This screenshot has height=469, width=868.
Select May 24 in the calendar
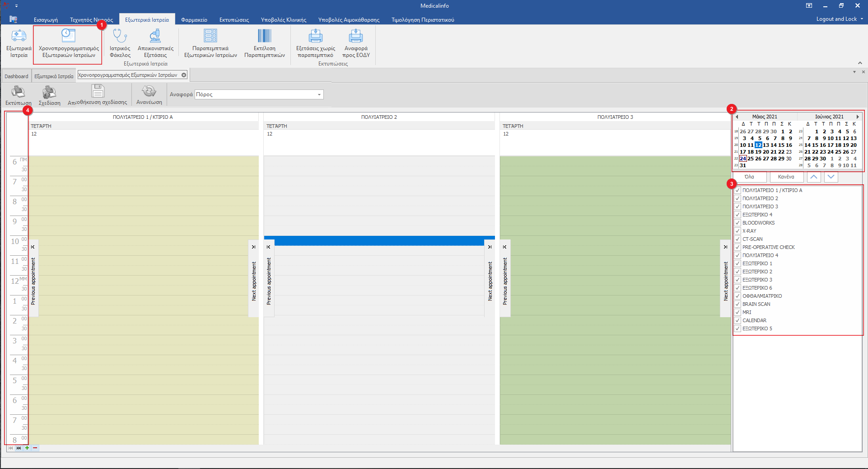[743, 159]
